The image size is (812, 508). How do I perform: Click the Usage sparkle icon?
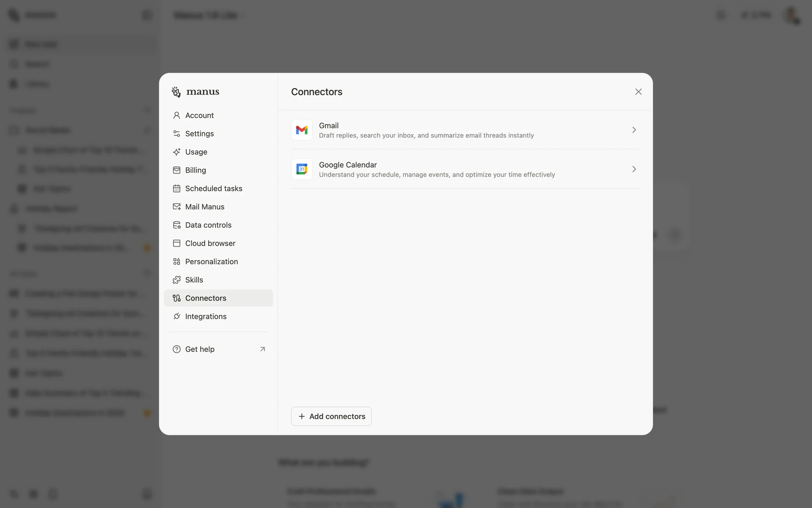click(x=176, y=152)
